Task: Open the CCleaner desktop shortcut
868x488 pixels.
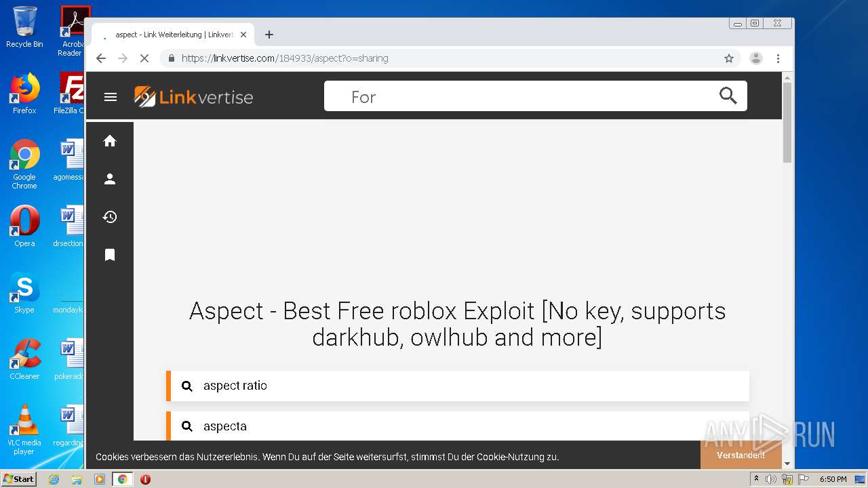Action: [24, 359]
